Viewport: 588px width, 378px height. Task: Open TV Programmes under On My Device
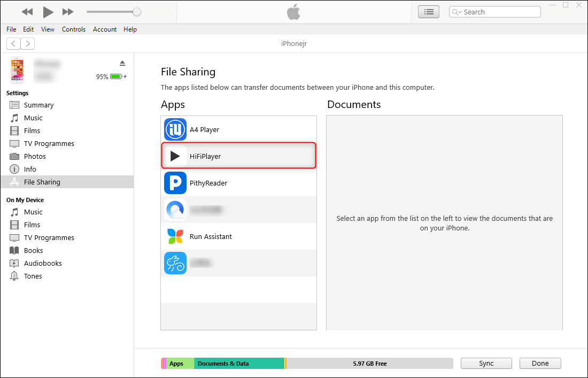coord(49,238)
